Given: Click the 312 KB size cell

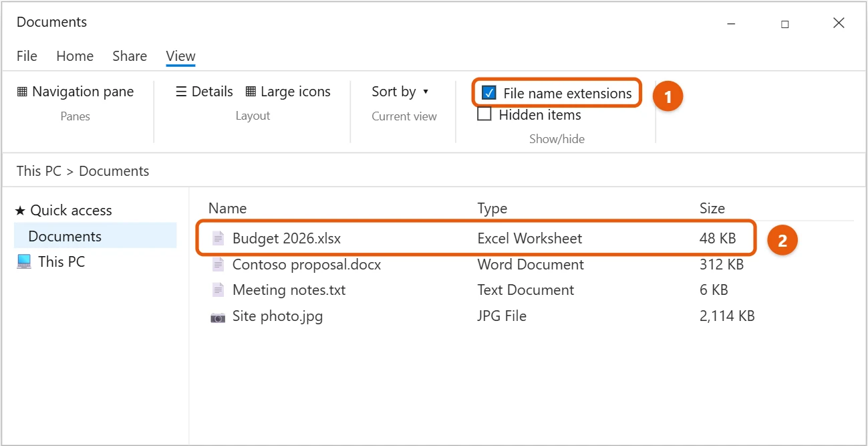Looking at the screenshot, I should coord(722,264).
